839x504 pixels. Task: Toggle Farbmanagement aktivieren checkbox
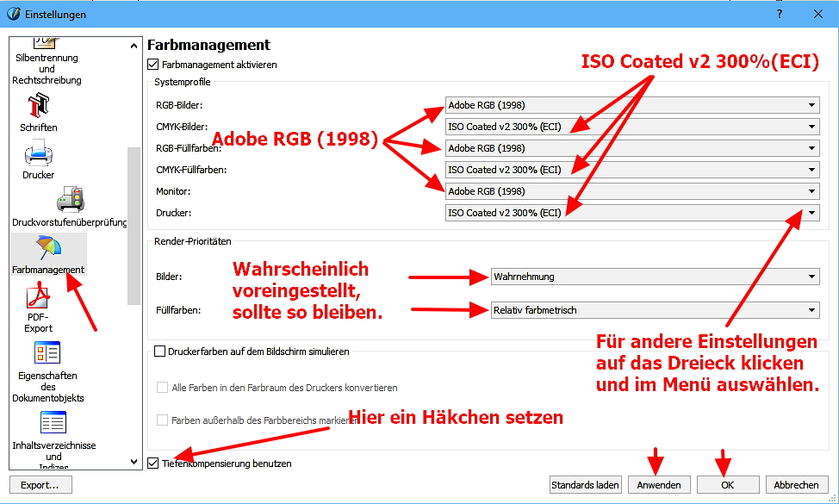pyautogui.click(x=152, y=64)
